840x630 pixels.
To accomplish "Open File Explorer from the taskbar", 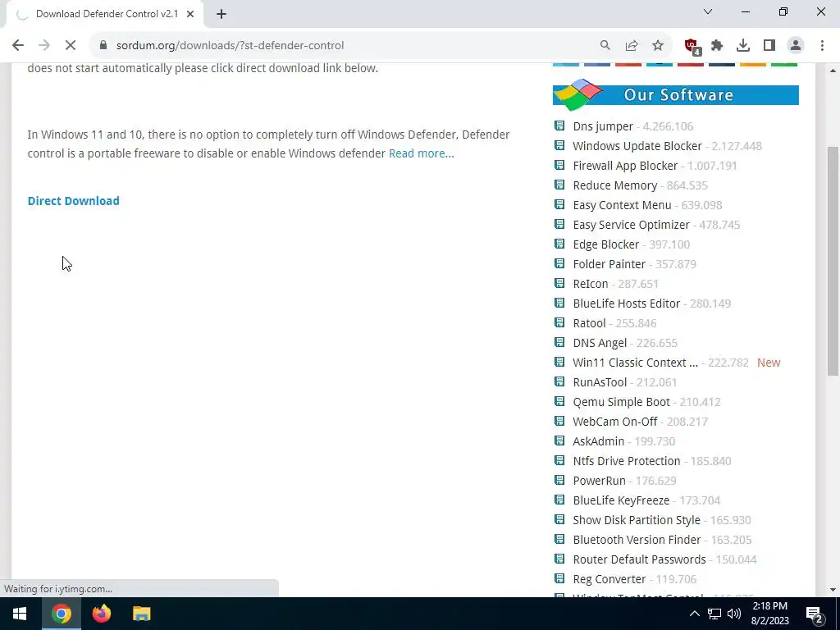I will pyautogui.click(x=141, y=614).
